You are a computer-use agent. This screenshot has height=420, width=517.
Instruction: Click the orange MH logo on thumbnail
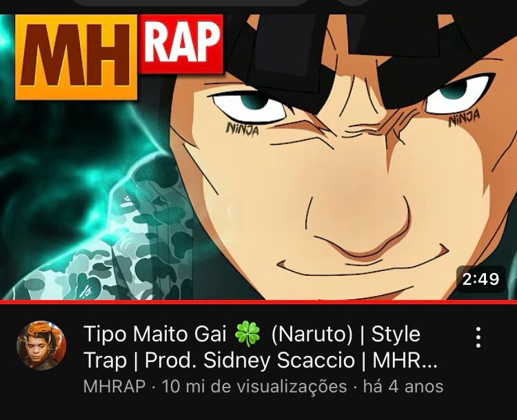[76, 57]
